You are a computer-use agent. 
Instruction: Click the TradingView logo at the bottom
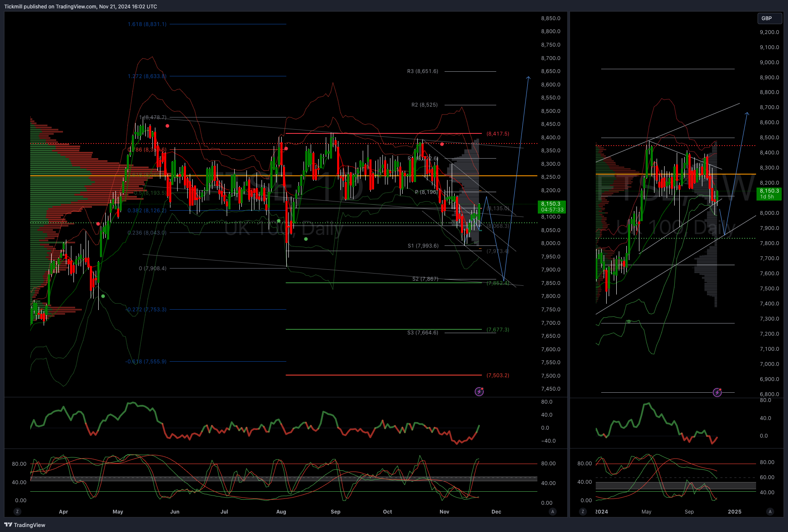[x=25, y=525]
